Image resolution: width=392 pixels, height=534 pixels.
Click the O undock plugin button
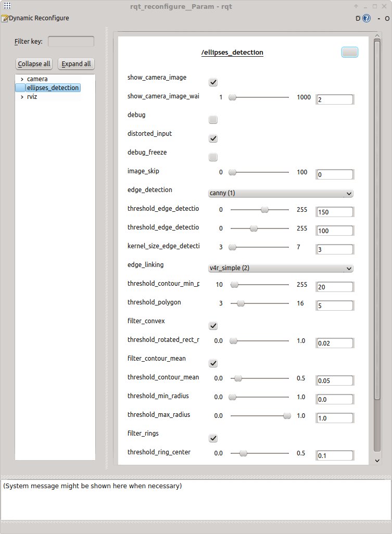tap(387, 18)
